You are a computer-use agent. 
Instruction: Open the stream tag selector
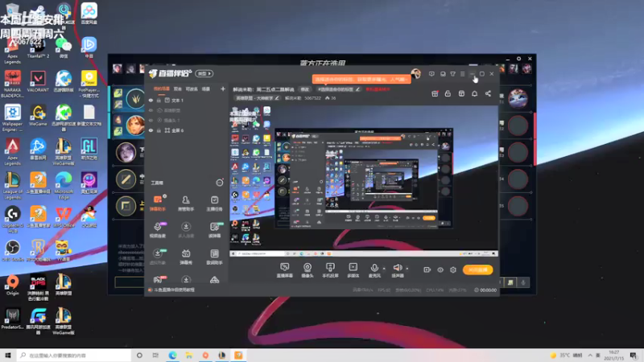pyautogui.click(x=338, y=89)
